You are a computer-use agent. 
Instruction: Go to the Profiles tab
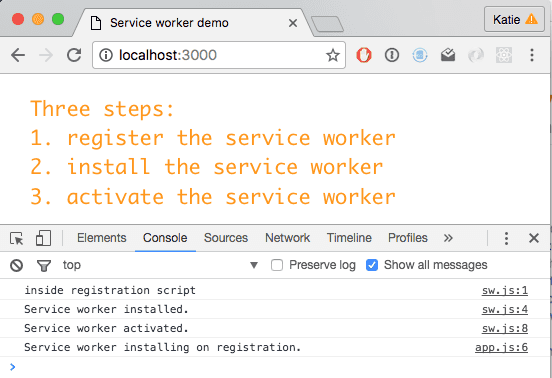click(408, 238)
